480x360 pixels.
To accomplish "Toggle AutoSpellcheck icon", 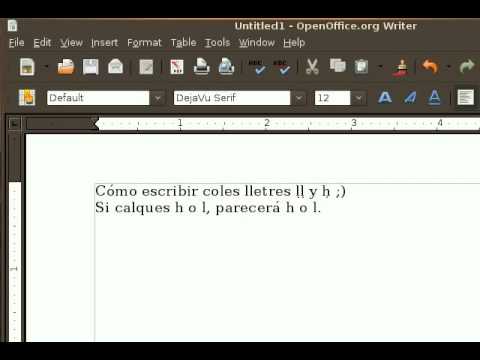I will click(282, 67).
